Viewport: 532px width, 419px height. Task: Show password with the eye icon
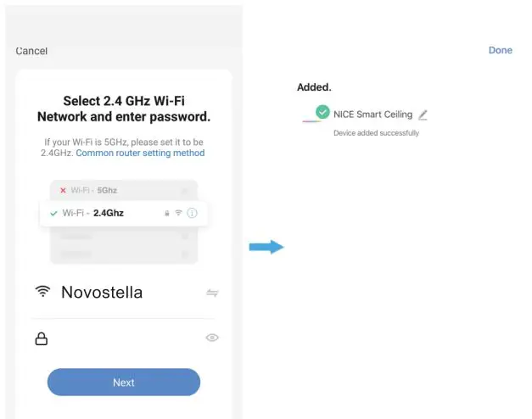[x=212, y=338]
